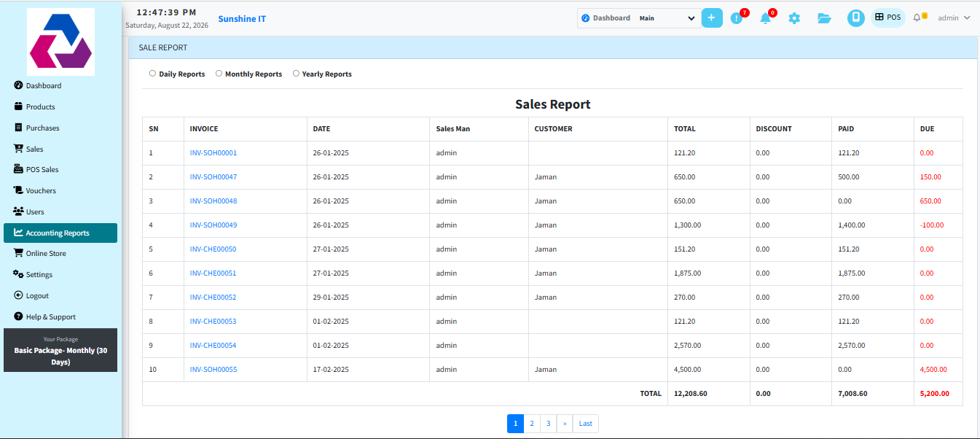Click the Sales Report heading
The image size is (980, 439).
pos(553,104)
